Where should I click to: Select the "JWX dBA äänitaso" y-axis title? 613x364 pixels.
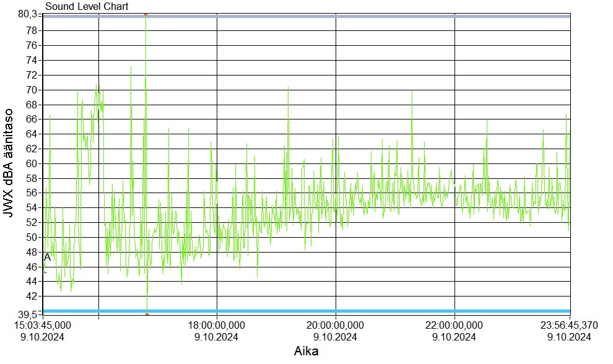pos(8,163)
